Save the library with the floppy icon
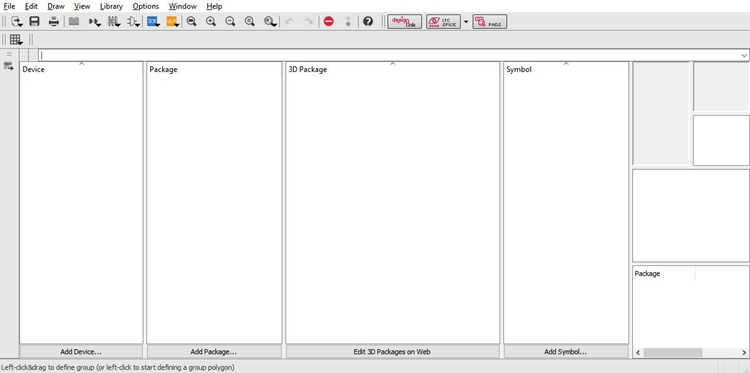Viewport: 750px width, 373px height. pos(34,22)
